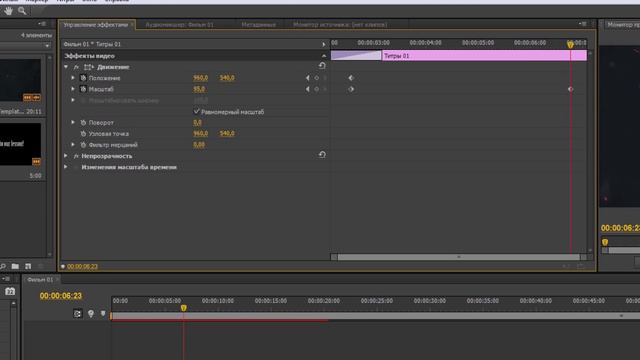Click effect controls timecode 00:00:06:23
This screenshot has height=360, width=640.
pyautogui.click(x=82, y=266)
